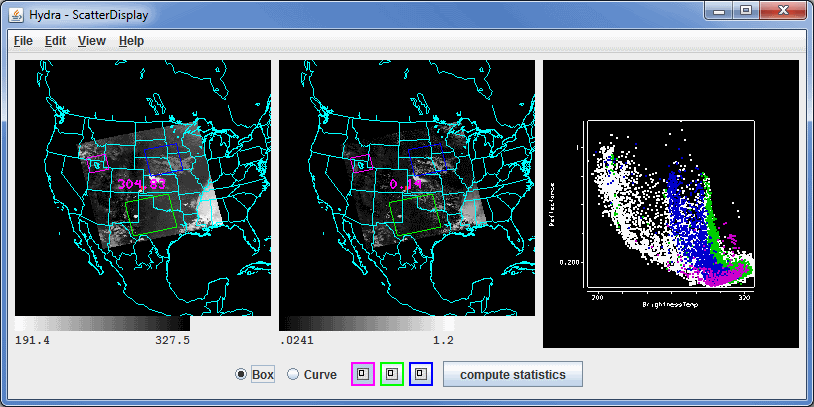Select the magenta box color icon
This screenshot has height=407, width=814.
click(x=362, y=375)
